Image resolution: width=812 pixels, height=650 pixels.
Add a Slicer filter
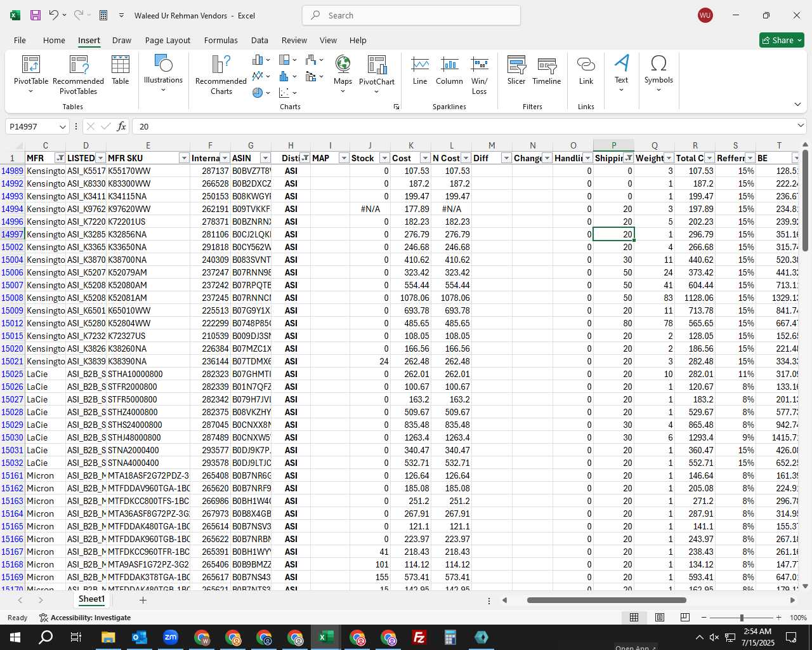[516, 70]
